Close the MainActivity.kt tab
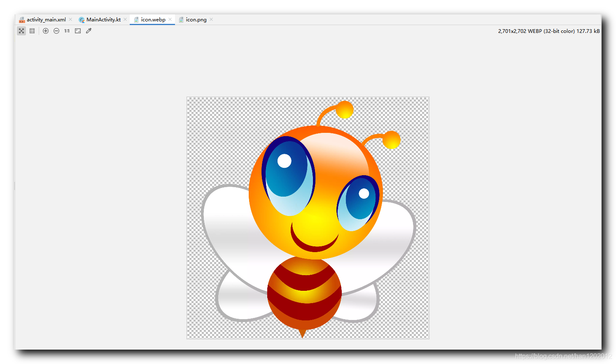 pyautogui.click(x=125, y=19)
